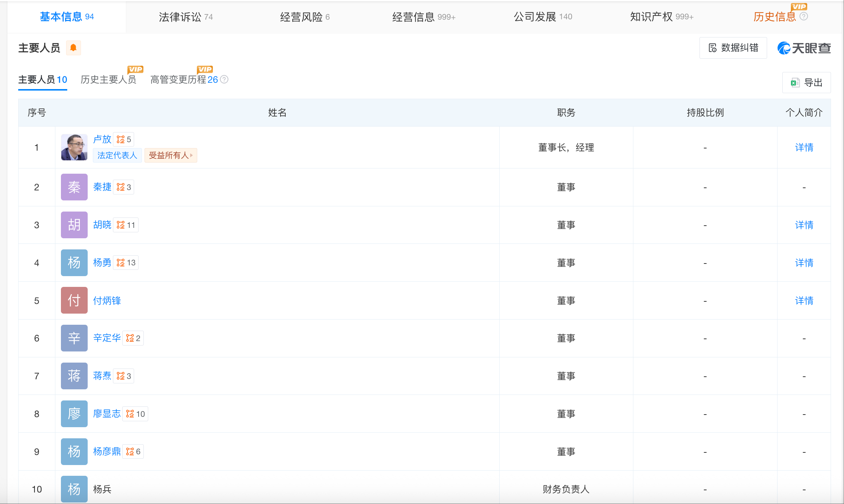Image resolution: width=844 pixels, height=504 pixels.
Task: Click 卢放's profile photo thumbnail
Action: [74, 147]
